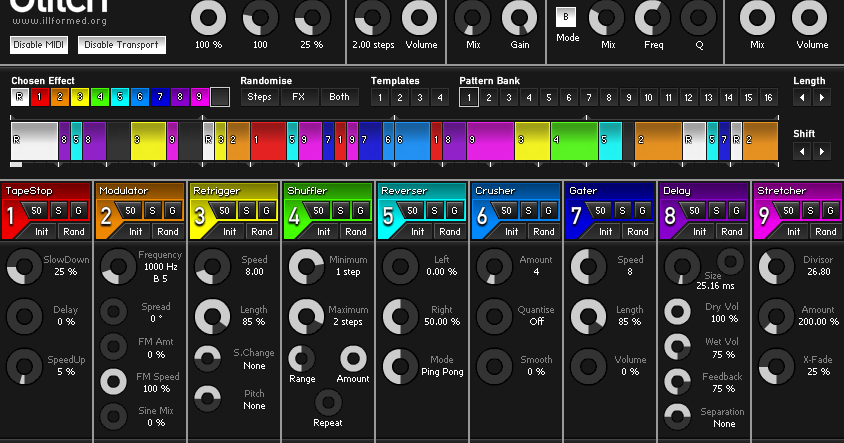Click the Stretcher X-Fade knob
Screen dimensions: 844x443
point(776,366)
